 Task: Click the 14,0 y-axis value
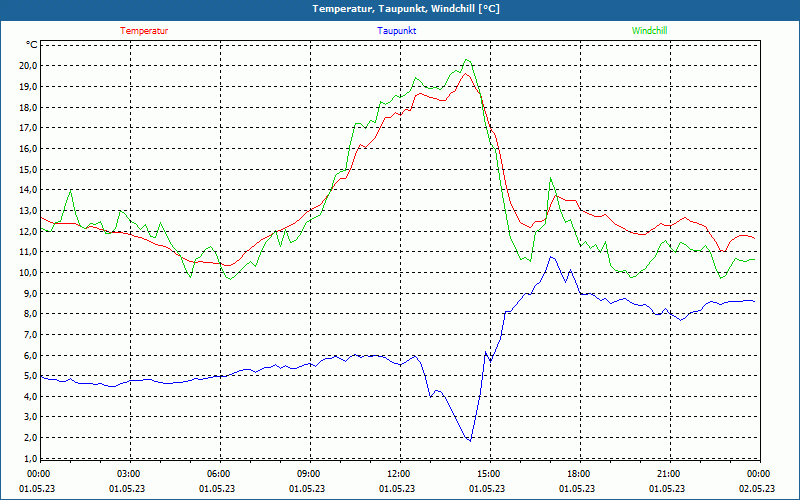coord(28,190)
